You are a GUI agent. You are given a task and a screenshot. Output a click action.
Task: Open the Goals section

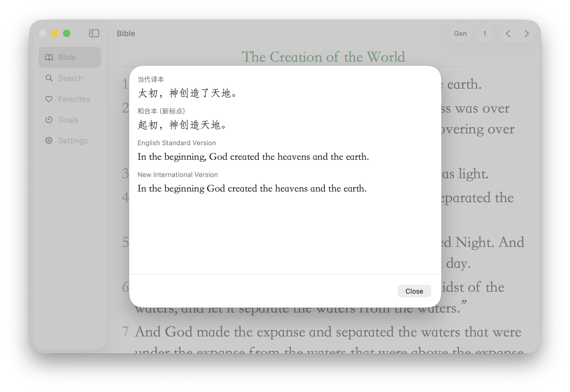[68, 120]
